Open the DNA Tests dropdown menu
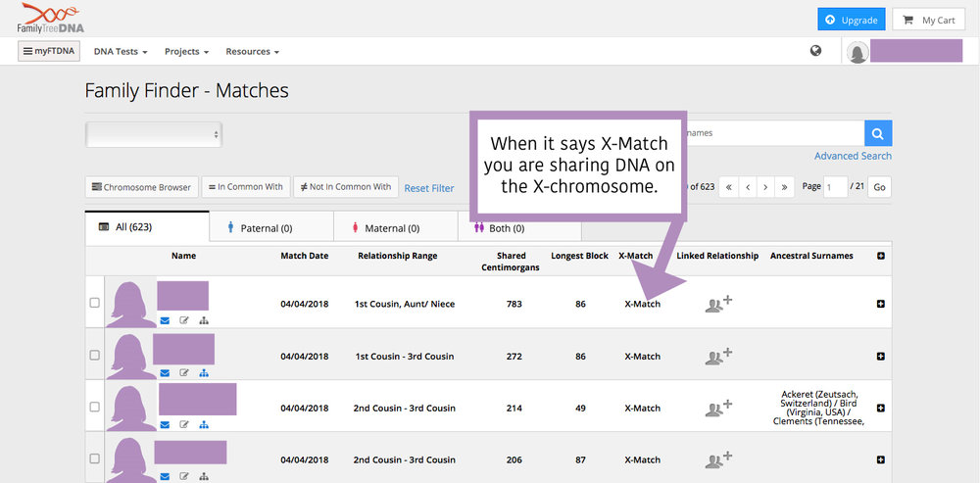 (121, 52)
